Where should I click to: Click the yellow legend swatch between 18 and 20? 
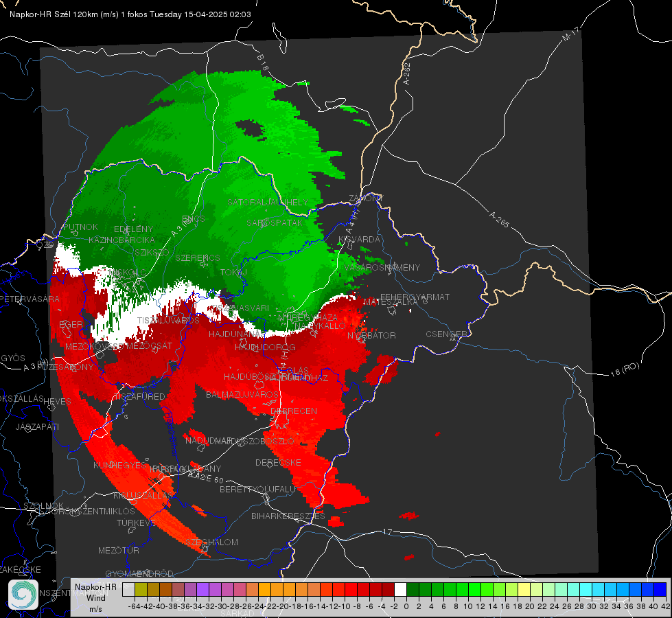coord(524,590)
